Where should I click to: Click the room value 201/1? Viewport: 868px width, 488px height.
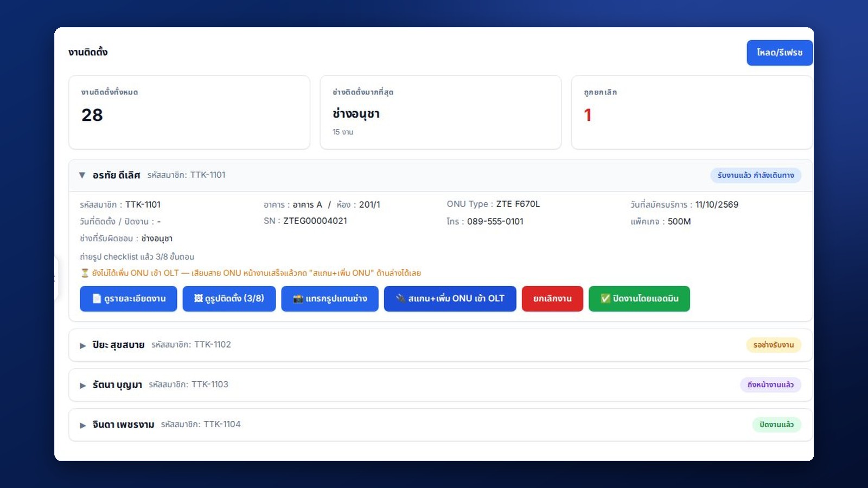pyautogui.click(x=369, y=204)
